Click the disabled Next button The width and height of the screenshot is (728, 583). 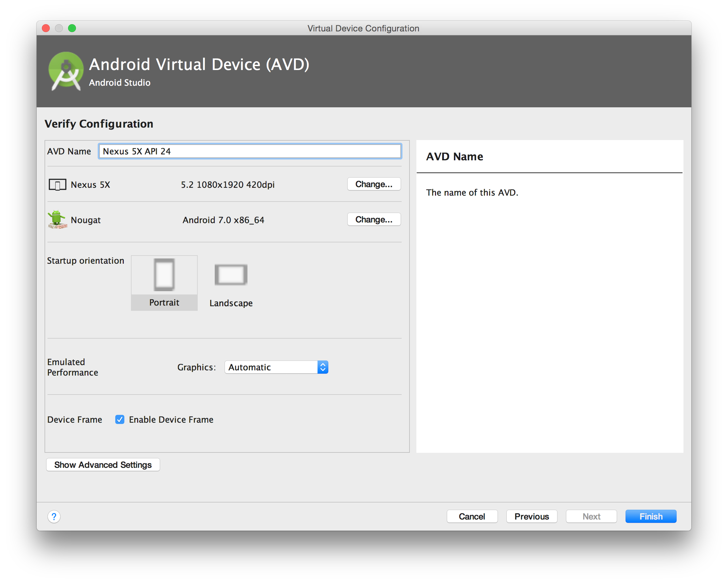(591, 517)
